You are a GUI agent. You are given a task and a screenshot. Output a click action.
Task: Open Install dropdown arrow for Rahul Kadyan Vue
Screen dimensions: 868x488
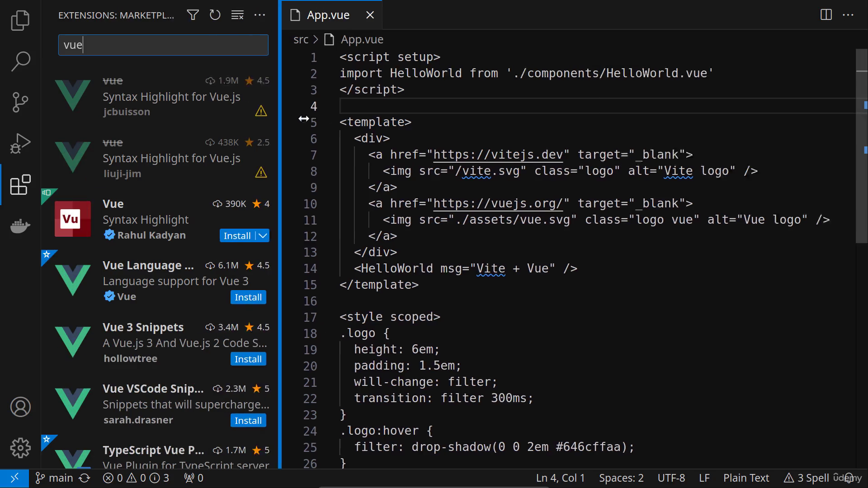coord(263,235)
